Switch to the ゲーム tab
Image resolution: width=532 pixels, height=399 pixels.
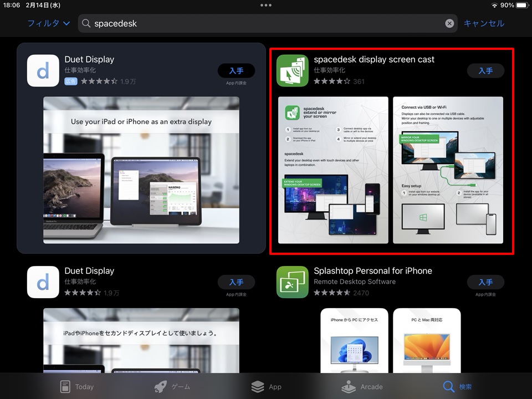(x=172, y=386)
